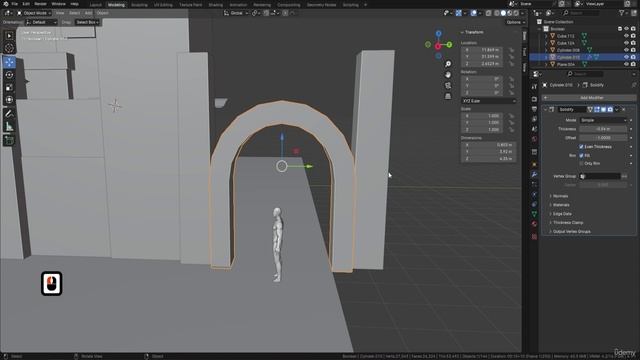The image size is (640, 360).
Task: Select the Cursor tool in the viewport toolbar
Action: pos(9,48)
